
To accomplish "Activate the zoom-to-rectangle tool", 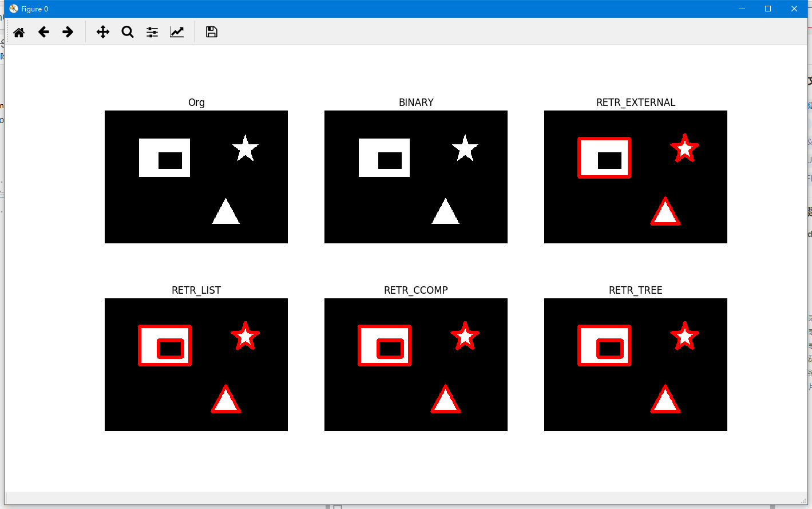I will tap(127, 31).
